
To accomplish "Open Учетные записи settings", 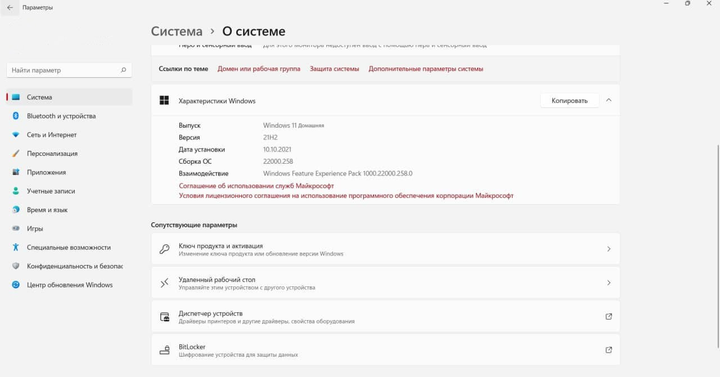I will click(69, 191).
